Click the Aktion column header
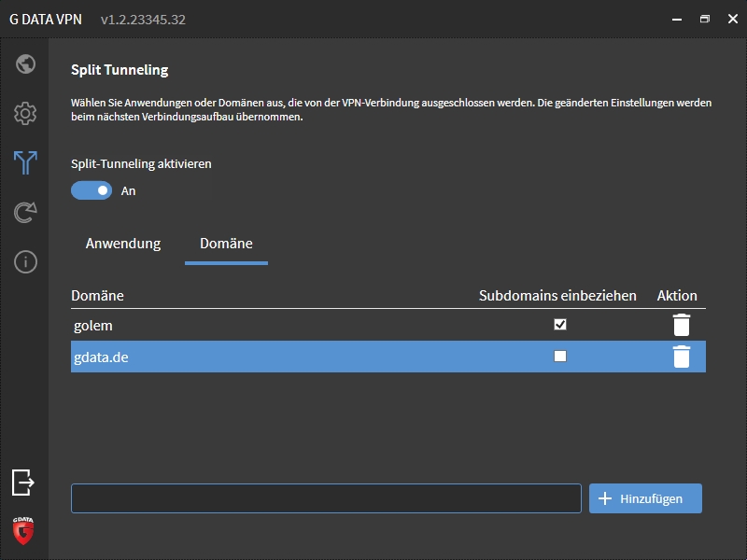 pyautogui.click(x=677, y=296)
